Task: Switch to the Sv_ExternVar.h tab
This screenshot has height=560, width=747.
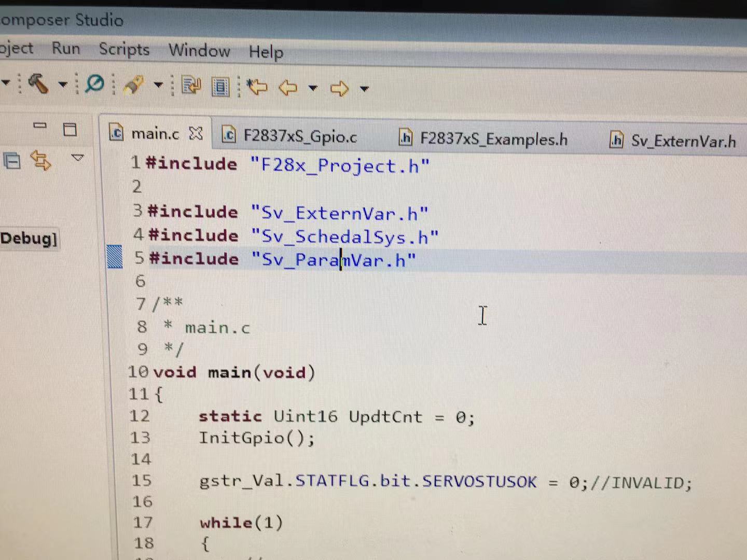Action: click(x=673, y=141)
